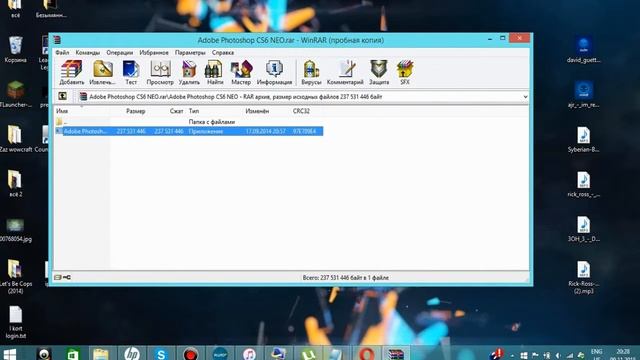Screen dimensions: 640x360
Task: Click the Удалить (Delete) toolbar icon
Action: pyautogui.click(x=189, y=73)
